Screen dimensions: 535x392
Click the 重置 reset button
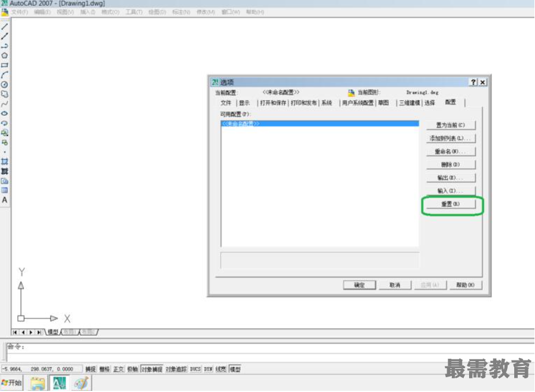(451, 204)
